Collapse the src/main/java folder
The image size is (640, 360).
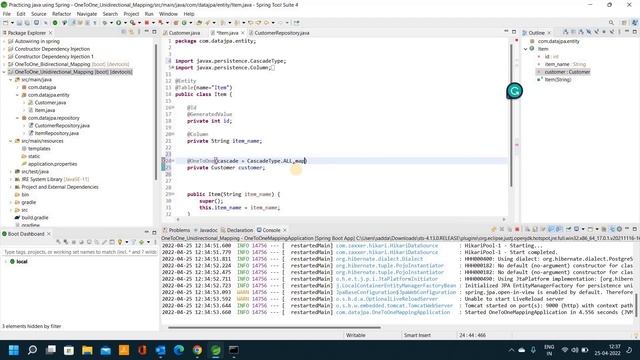11,80
